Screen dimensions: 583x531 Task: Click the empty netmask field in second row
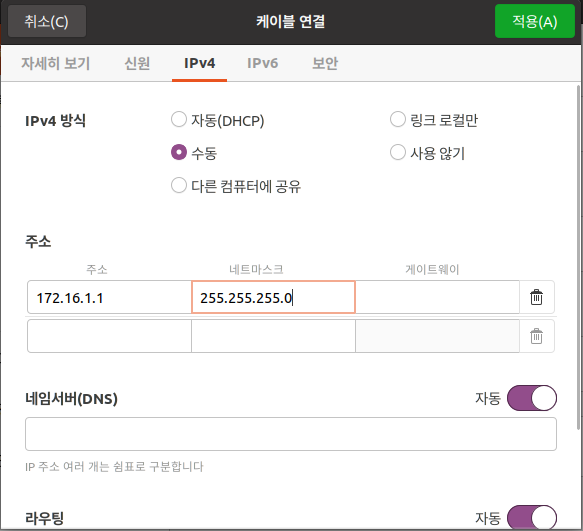273,336
